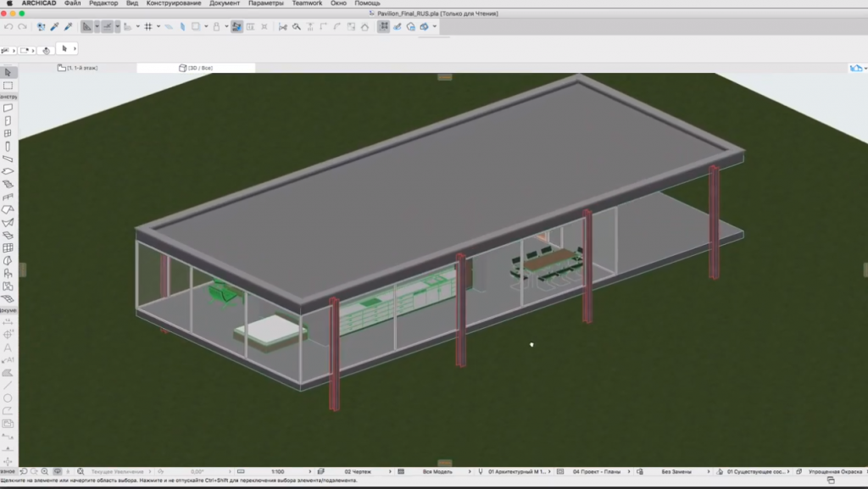This screenshot has width=868, height=489.
Task: Select the Zone tool
Action: [8, 286]
